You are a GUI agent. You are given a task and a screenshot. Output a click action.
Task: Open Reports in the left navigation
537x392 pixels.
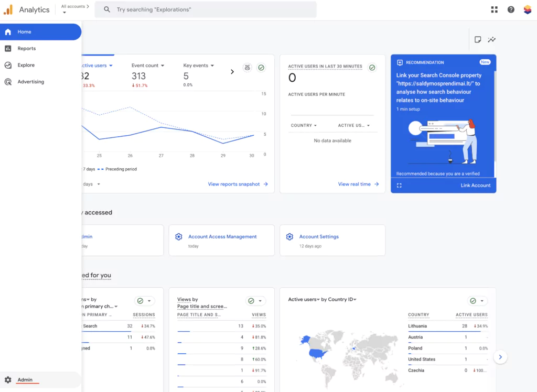[26, 49]
